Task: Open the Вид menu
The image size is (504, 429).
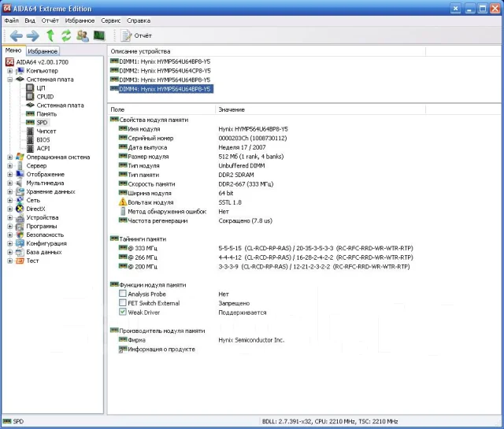Action: (30, 20)
